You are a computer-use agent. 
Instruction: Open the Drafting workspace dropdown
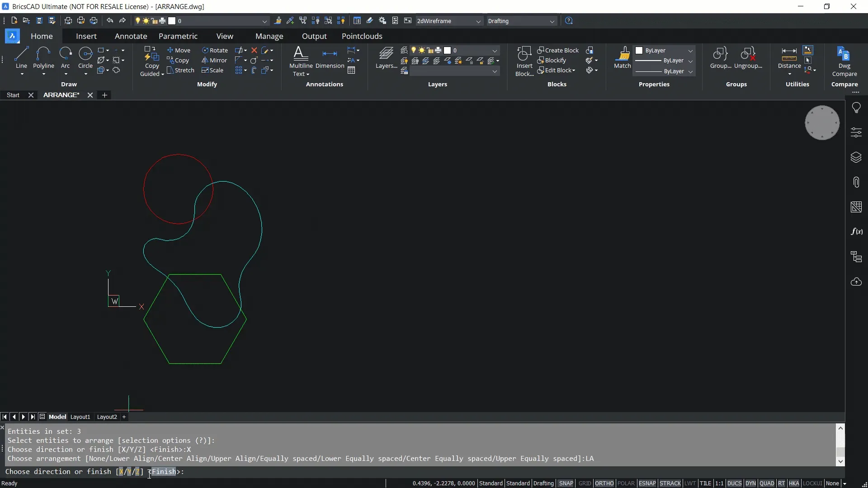(521, 21)
